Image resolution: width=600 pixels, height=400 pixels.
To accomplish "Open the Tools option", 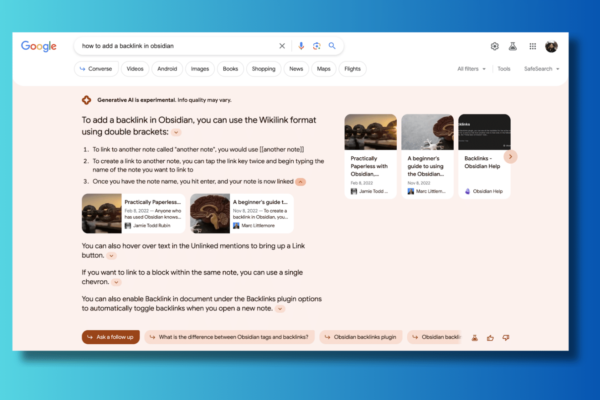I will tap(504, 69).
